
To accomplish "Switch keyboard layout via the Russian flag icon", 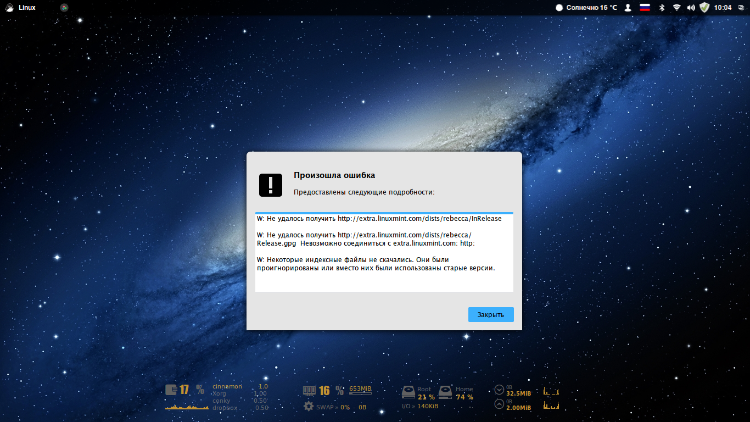I will tap(643, 7).
